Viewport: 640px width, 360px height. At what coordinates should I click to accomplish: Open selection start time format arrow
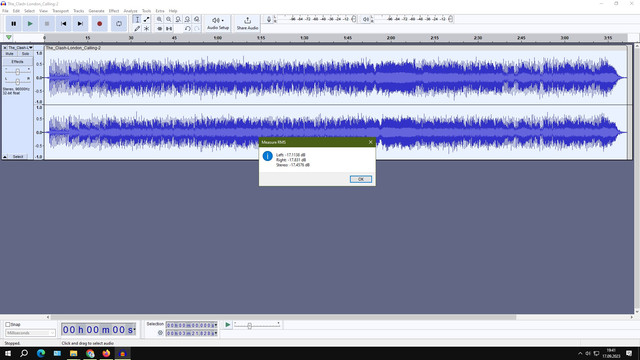[216, 325]
